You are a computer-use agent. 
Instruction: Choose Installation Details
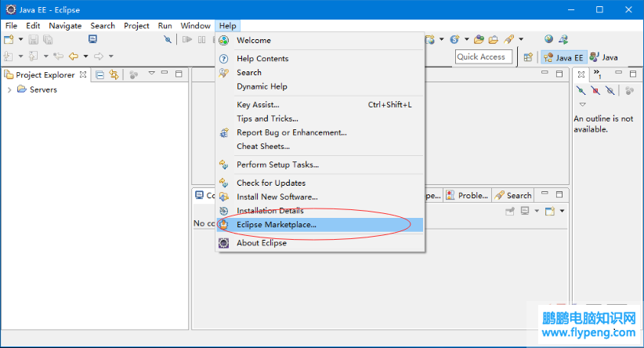320,210
